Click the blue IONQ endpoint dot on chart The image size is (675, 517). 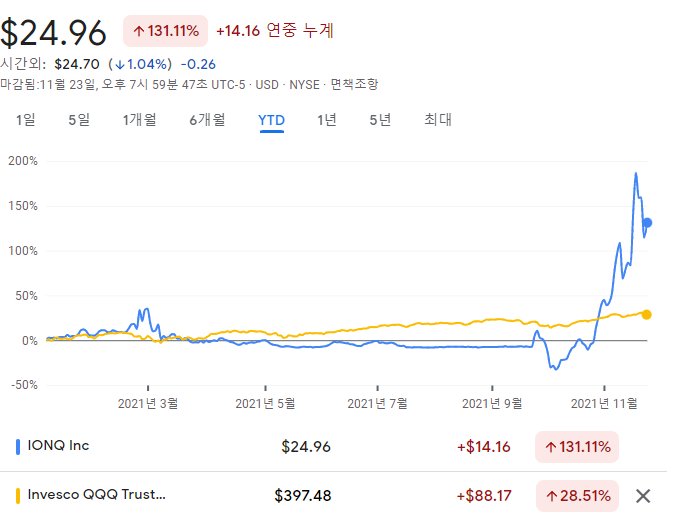point(647,223)
